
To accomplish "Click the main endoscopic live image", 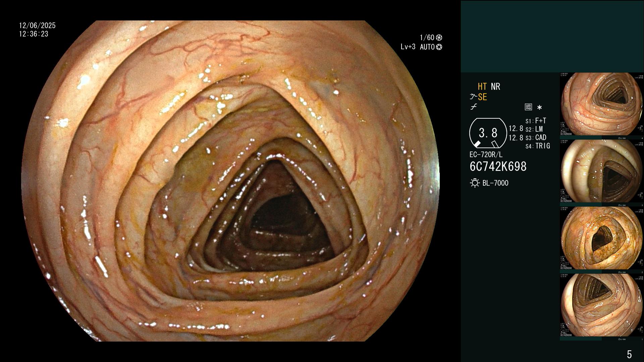I will click(x=230, y=181).
